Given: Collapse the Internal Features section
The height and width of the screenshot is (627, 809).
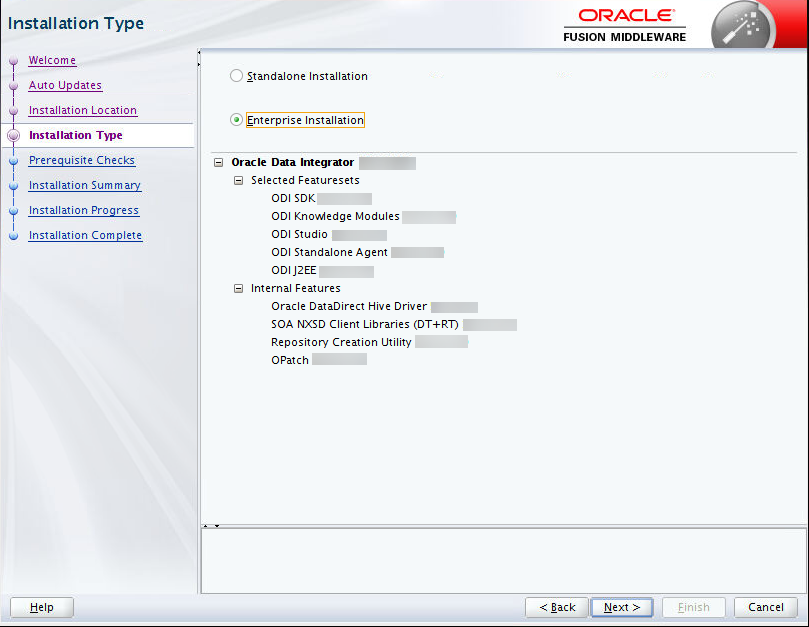Looking at the screenshot, I should (x=238, y=288).
